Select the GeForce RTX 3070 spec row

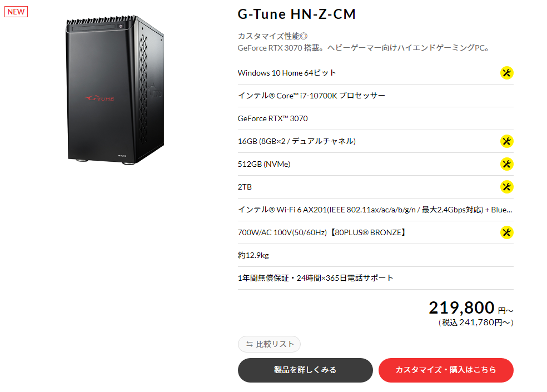(375, 118)
